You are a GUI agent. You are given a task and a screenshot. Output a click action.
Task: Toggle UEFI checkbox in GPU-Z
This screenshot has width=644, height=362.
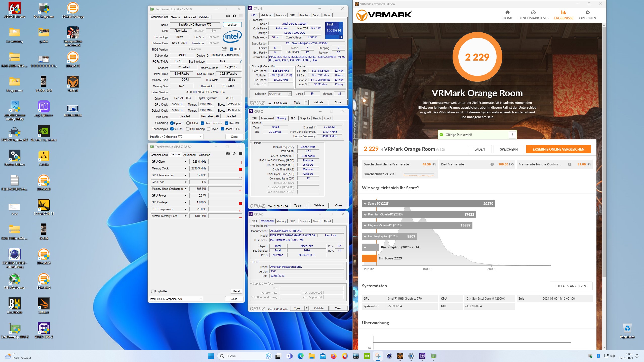(231, 49)
